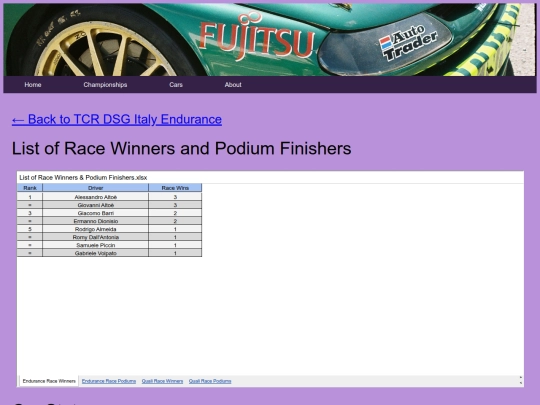
Task: Open the Home navigation item
Action: [x=33, y=85]
